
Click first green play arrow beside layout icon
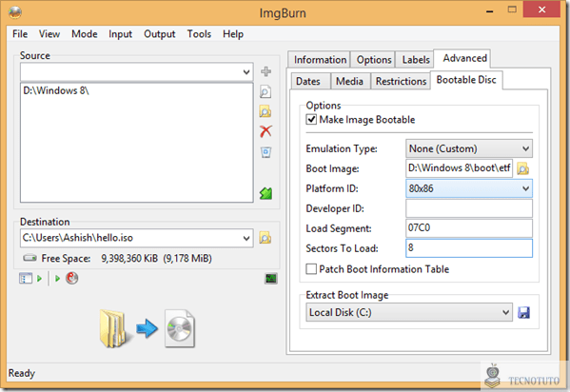tap(39, 279)
